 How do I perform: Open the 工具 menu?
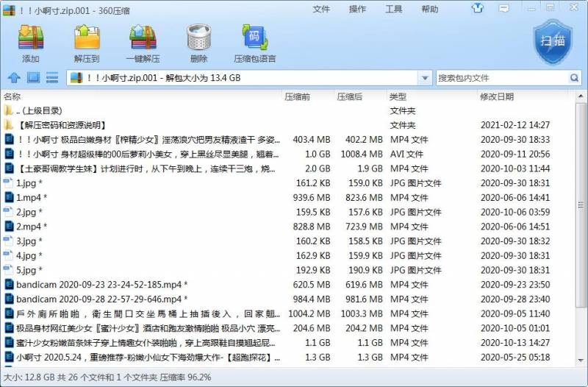click(x=393, y=9)
